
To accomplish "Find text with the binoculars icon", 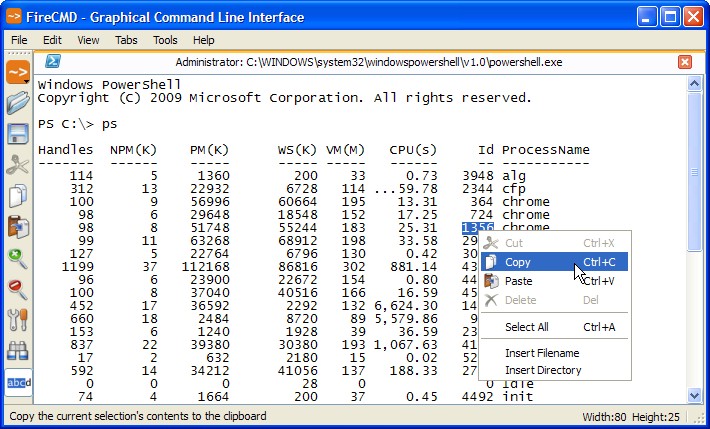I will tap(18, 351).
